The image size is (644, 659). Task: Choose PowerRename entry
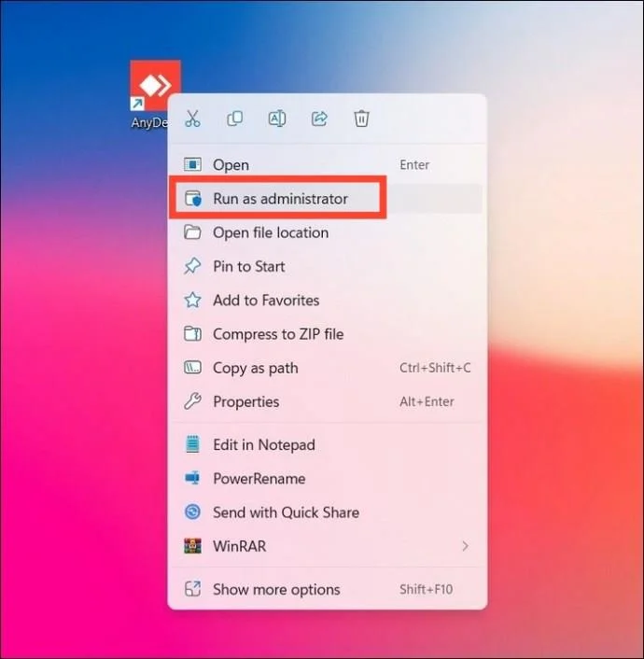tap(327, 479)
